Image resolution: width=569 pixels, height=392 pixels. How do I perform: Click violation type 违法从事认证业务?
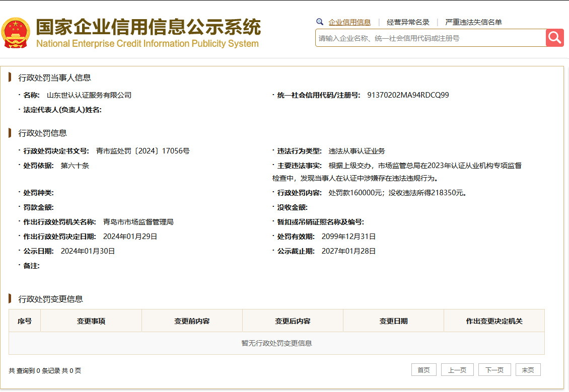coord(357,151)
